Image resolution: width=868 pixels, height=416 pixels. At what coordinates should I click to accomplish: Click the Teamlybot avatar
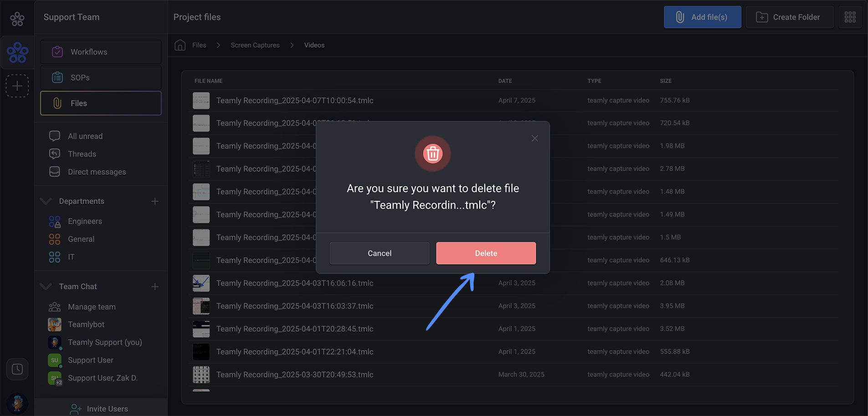coord(55,324)
